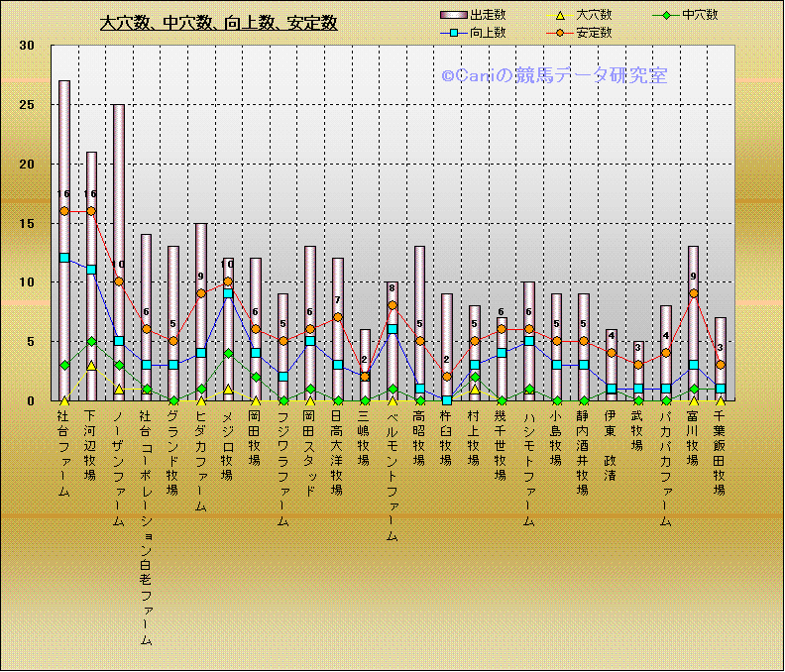Select the data label 8 above ベルモントファーム

point(392,288)
